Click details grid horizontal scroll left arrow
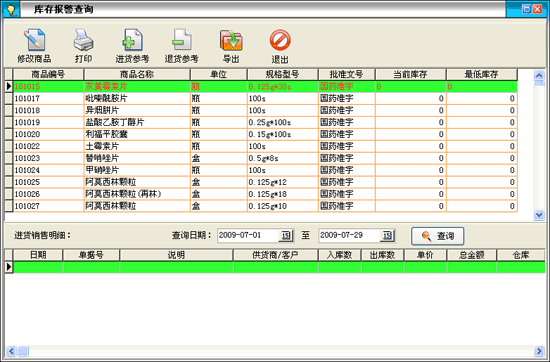This screenshot has width=550, height=362. coord(11,351)
